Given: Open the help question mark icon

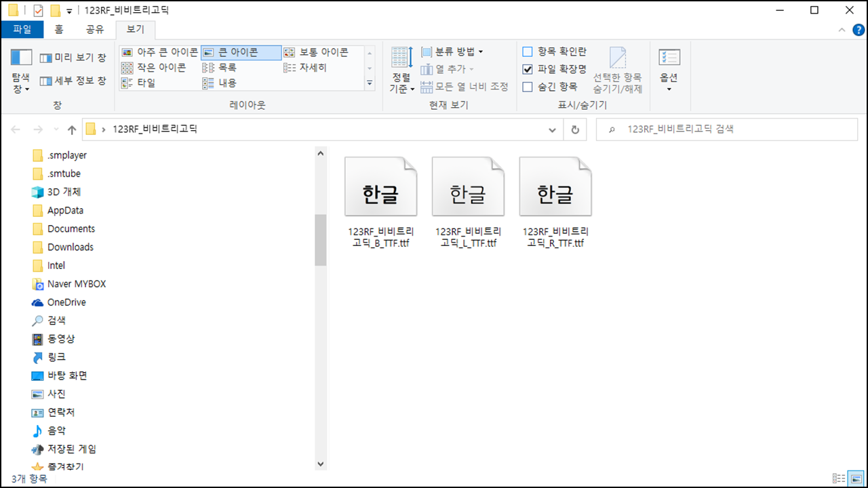Looking at the screenshot, I should 858,30.
